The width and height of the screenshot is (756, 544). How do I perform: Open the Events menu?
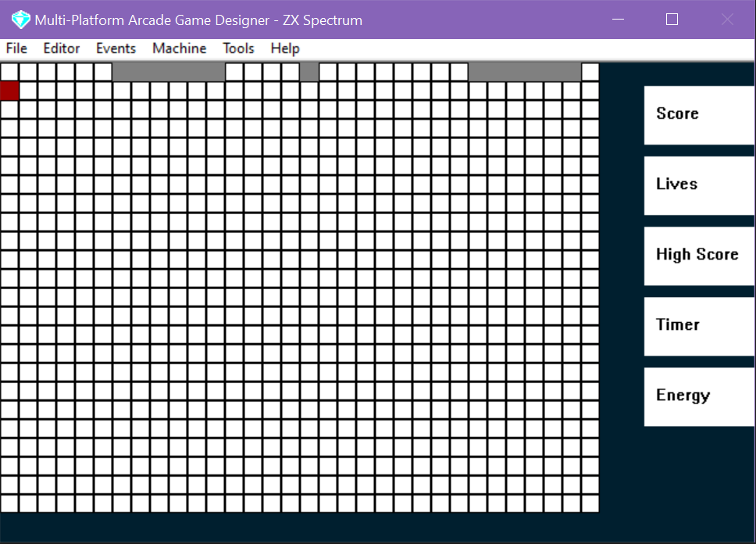[x=116, y=48]
